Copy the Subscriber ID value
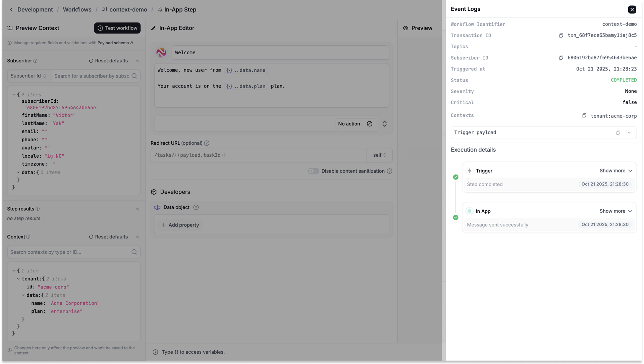The width and height of the screenshot is (644, 364). coord(561,58)
